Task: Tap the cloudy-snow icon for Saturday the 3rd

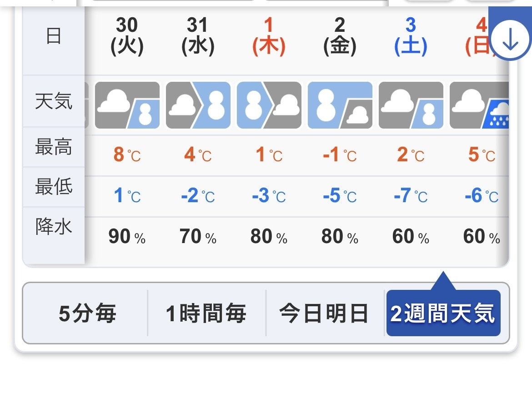Action: tap(411, 105)
